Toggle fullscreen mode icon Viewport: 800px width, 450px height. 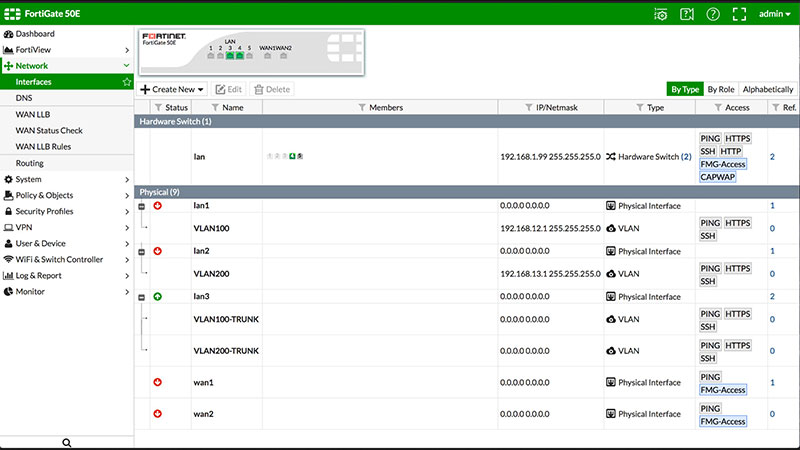point(739,14)
